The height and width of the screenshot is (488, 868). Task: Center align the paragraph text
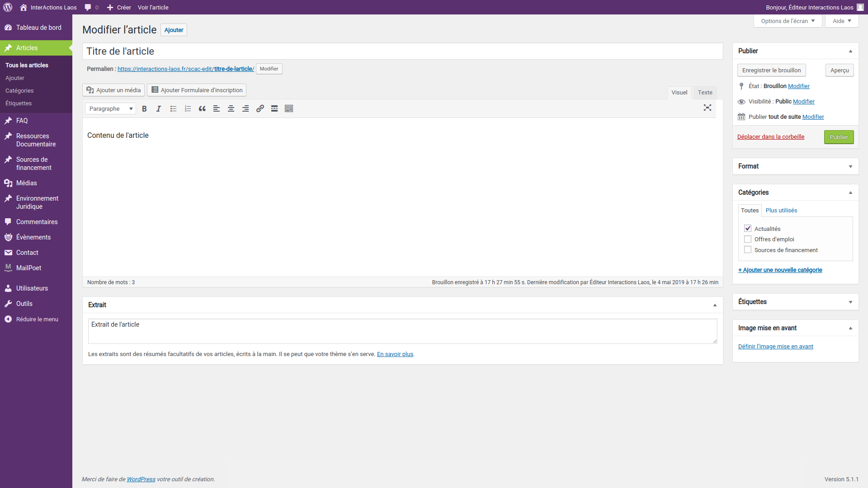click(x=231, y=108)
